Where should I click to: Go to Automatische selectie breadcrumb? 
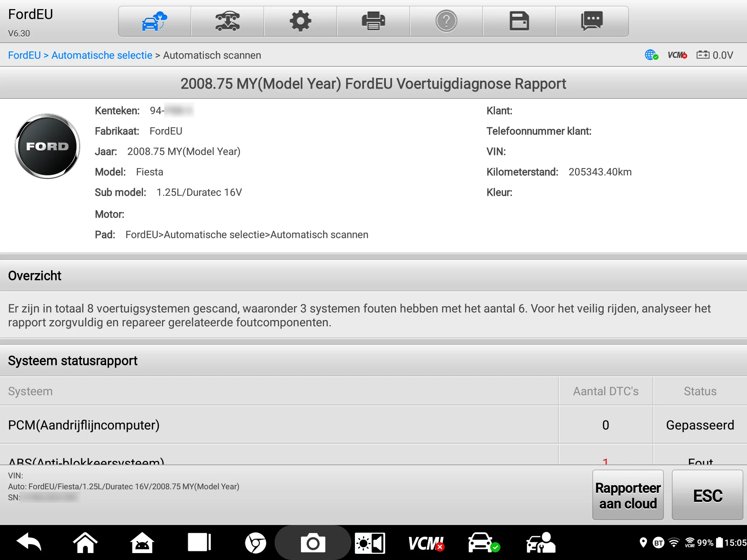tap(102, 55)
